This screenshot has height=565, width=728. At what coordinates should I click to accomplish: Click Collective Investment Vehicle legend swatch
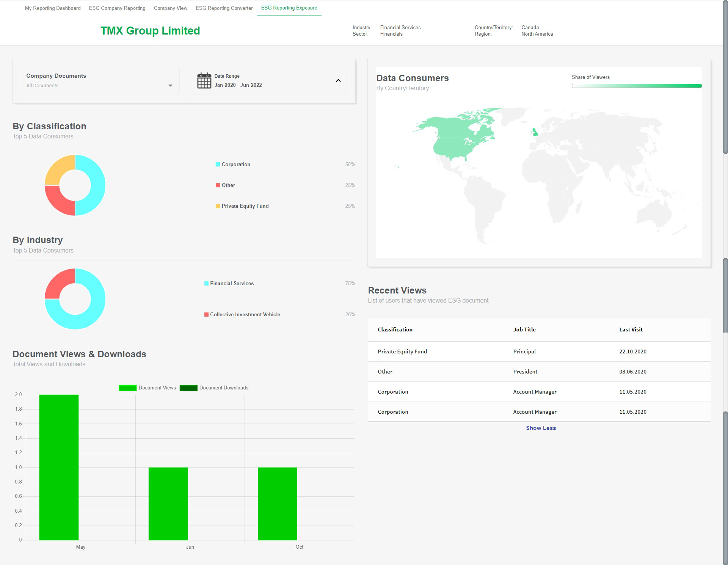tap(206, 314)
